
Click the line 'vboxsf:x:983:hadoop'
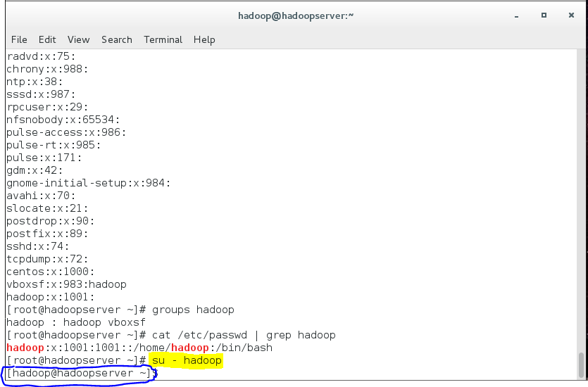(66, 284)
